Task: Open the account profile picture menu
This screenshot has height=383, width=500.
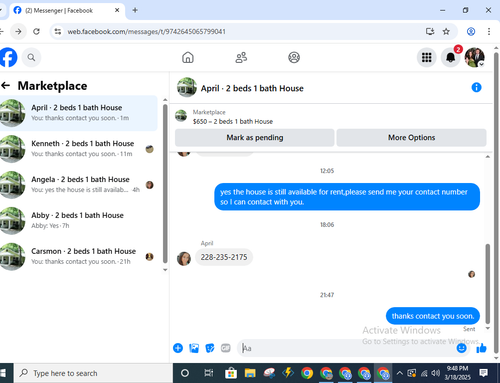Action: (x=474, y=57)
